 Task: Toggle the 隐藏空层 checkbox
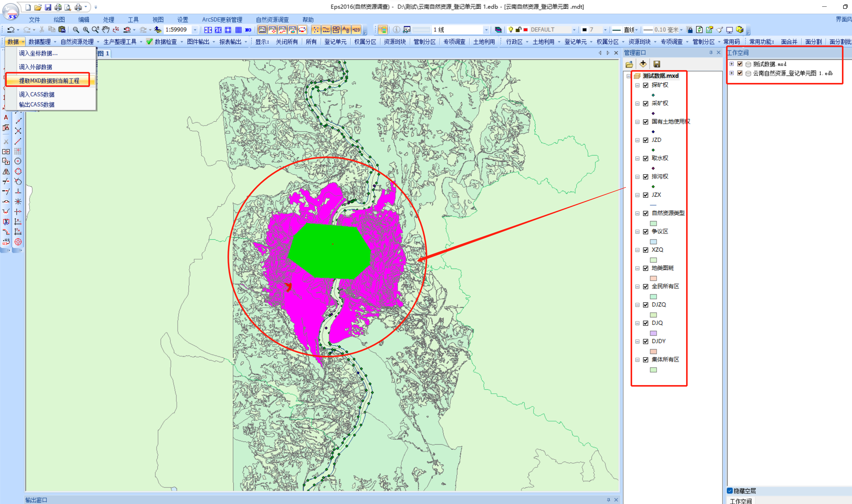(729, 491)
